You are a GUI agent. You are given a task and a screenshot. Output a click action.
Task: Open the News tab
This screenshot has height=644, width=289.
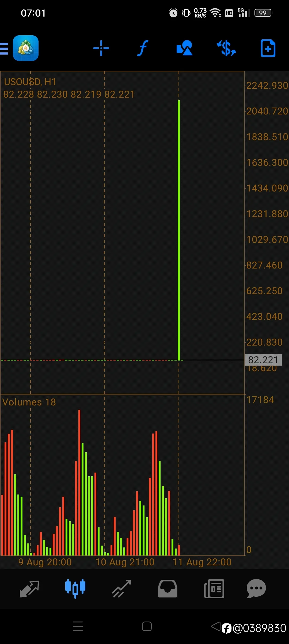(214, 589)
